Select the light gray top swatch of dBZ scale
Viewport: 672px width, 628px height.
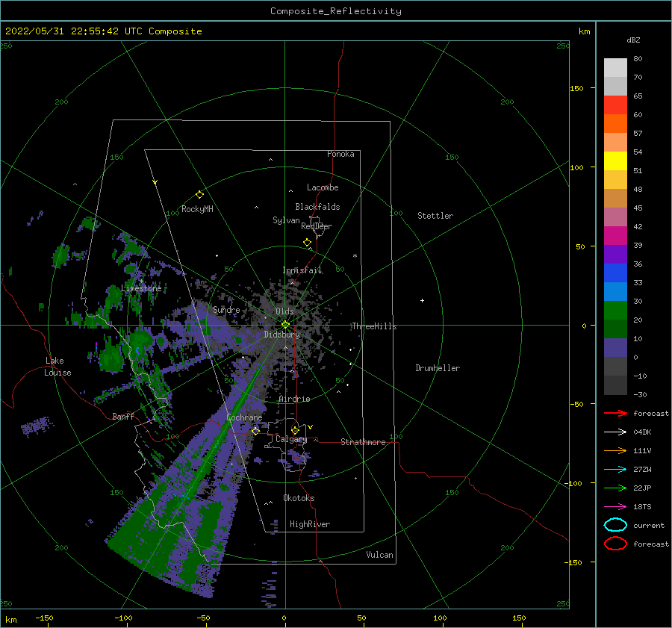click(x=615, y=68)
